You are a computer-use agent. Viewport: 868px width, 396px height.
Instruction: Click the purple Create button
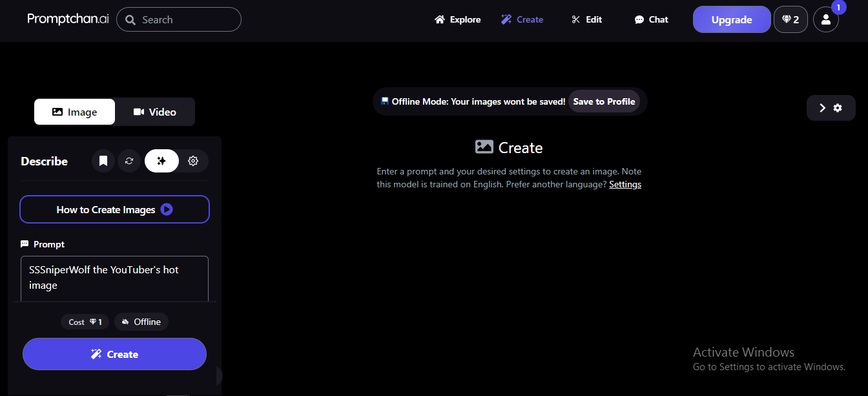(x=114, y=354)
